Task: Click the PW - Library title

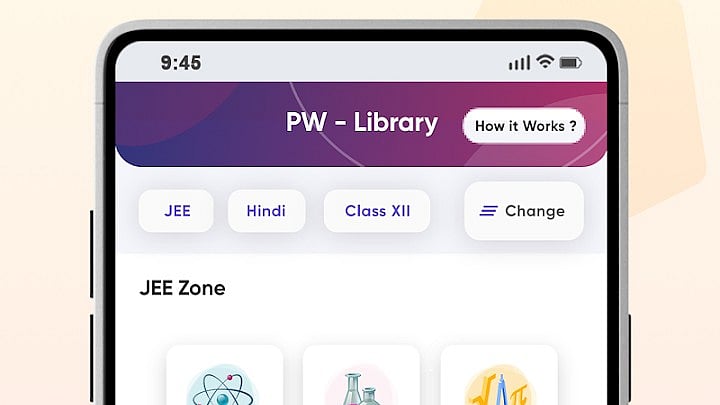Action: coord(362,123)
